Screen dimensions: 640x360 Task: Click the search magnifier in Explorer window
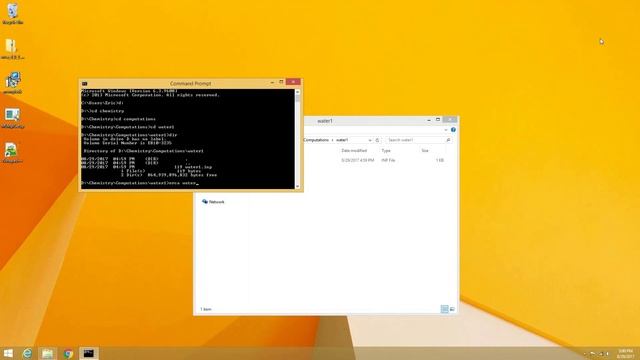448,140
